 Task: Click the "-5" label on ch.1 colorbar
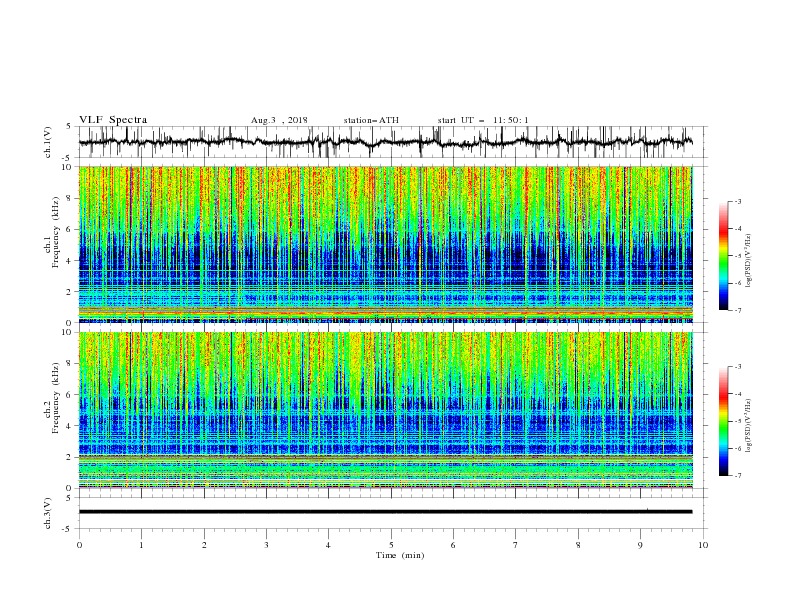coord(738,256)
